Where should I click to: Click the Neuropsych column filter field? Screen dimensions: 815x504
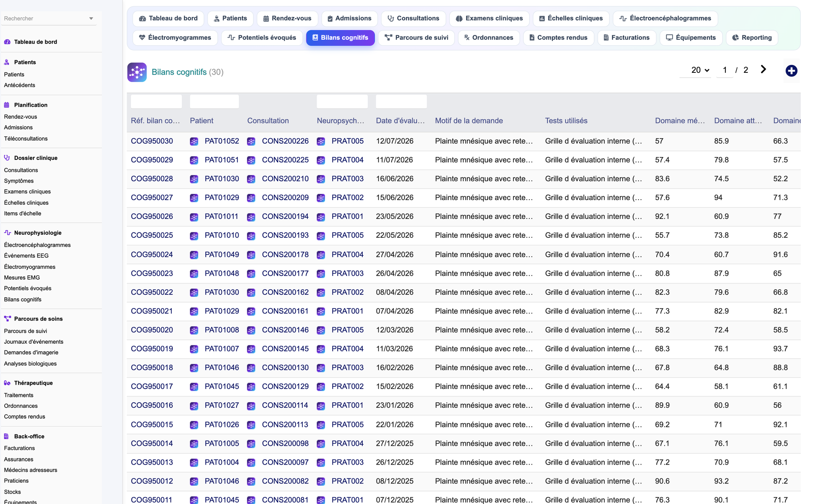click(342, 102)
